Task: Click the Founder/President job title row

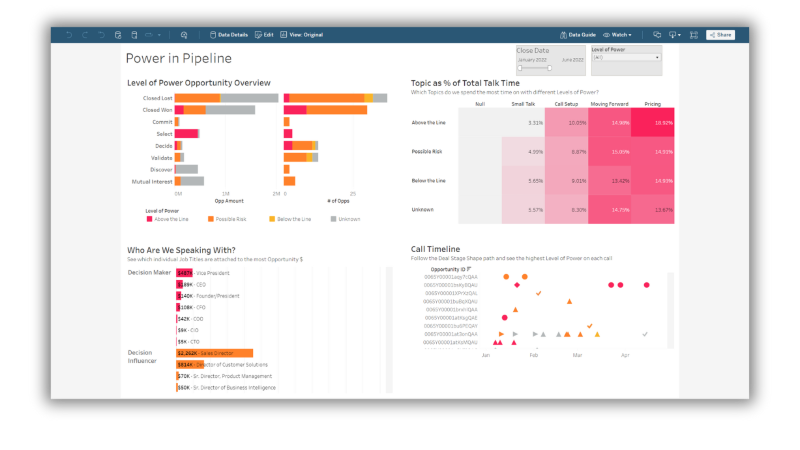Action: [208, 296]
